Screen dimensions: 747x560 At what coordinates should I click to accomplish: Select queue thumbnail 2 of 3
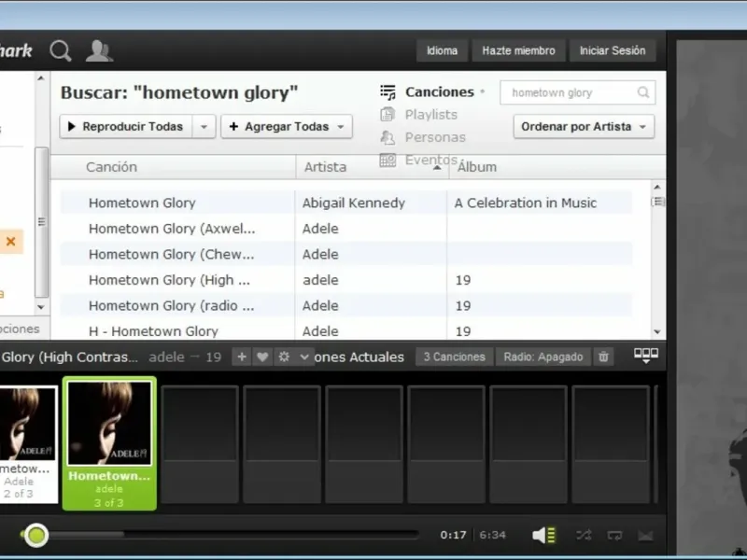29,444
